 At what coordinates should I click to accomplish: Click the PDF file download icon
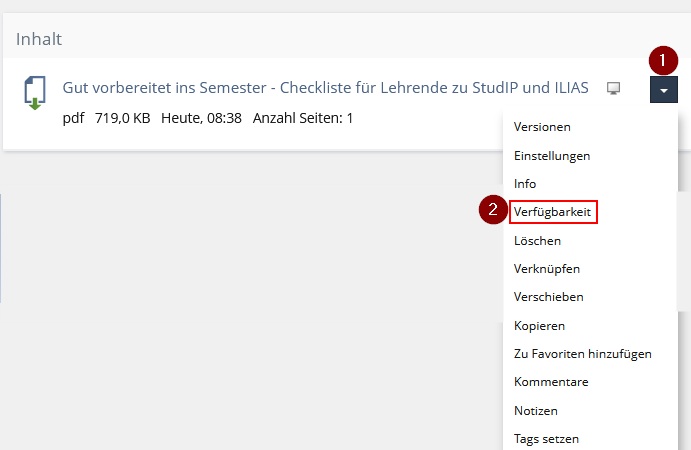pyautogui.click(x=34, y=93)
